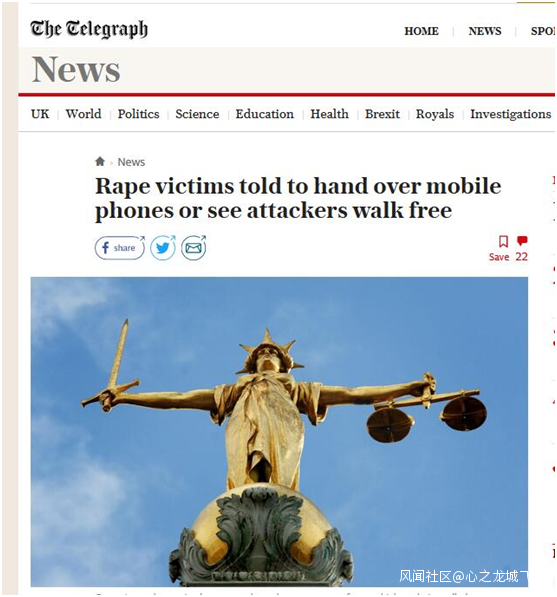Go to the Science section
The height and width of the screenshot is (597, 557).
197,114
